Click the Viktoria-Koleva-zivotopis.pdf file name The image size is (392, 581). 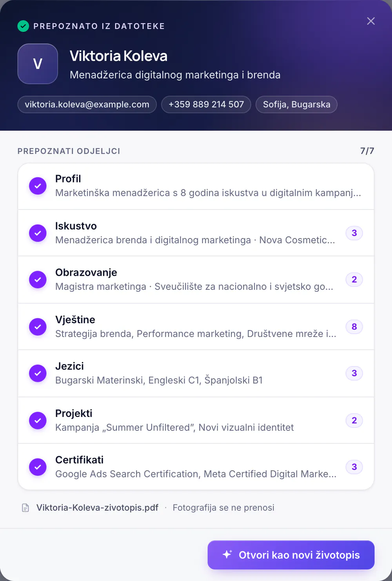click(97, 508)
